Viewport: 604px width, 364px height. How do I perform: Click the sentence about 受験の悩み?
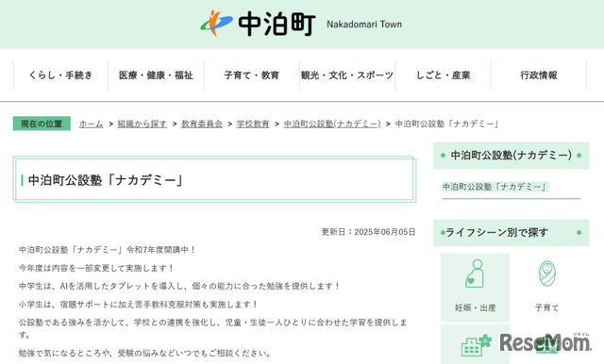point(145,353)
